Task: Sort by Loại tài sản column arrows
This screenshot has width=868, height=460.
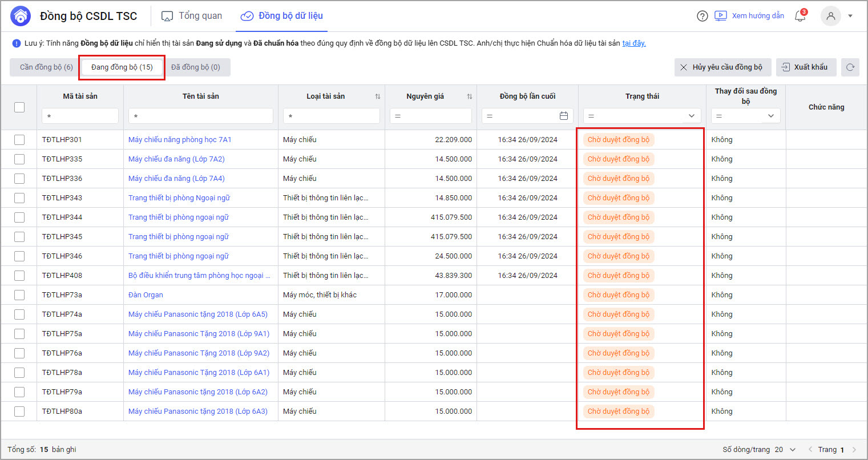Action: click(x=377, y=96)
